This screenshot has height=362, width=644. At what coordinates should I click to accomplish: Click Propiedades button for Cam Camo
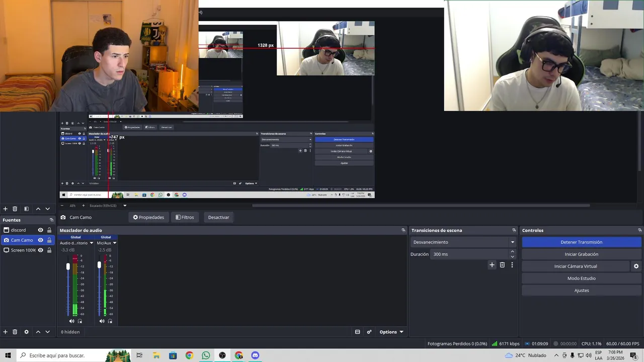pyautogui.click(x=148, y=217)
